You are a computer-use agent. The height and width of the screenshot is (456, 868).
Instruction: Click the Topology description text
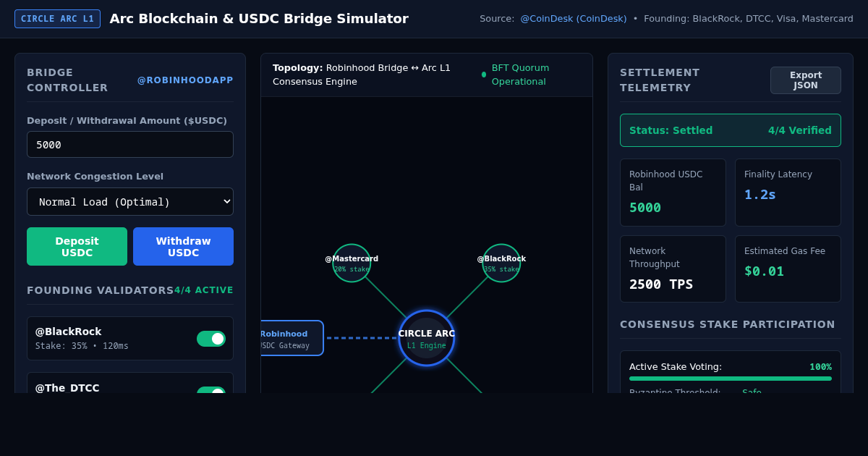point(362,75)
